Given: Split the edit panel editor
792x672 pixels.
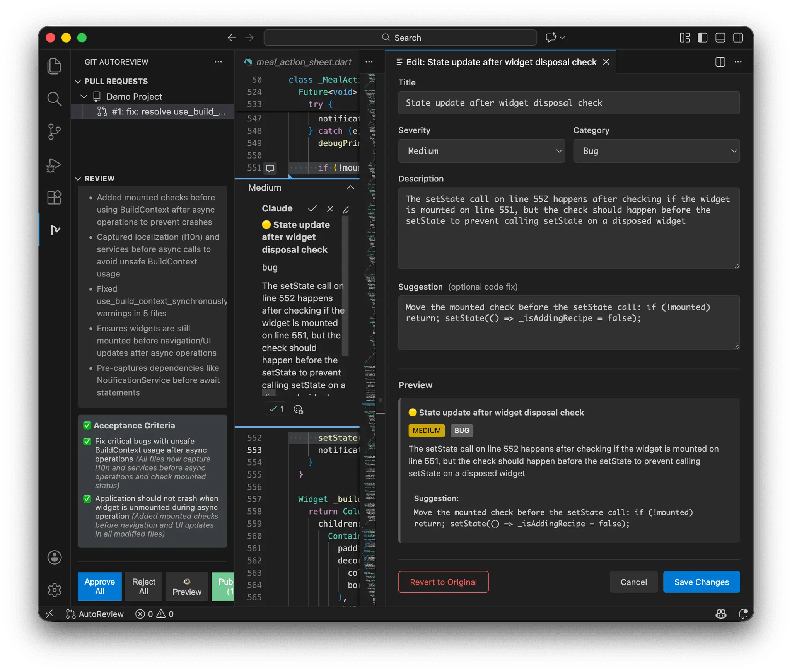Looking at the screenshot, I should 720,62.
